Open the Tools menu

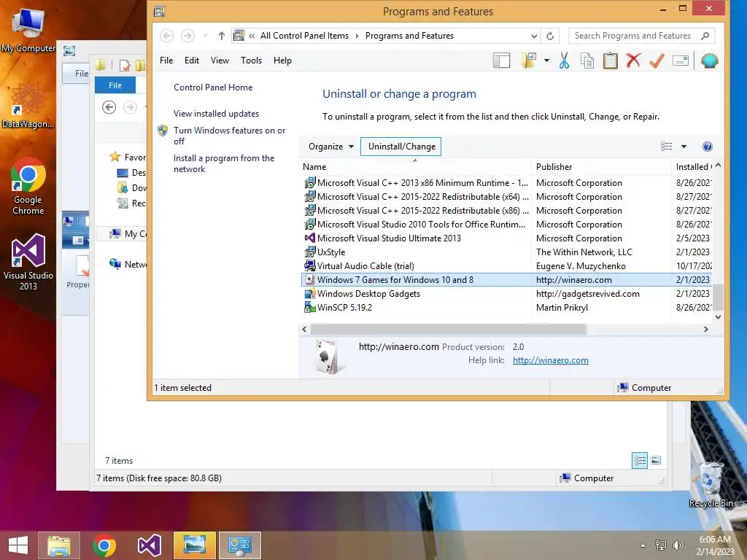point(251,61)
